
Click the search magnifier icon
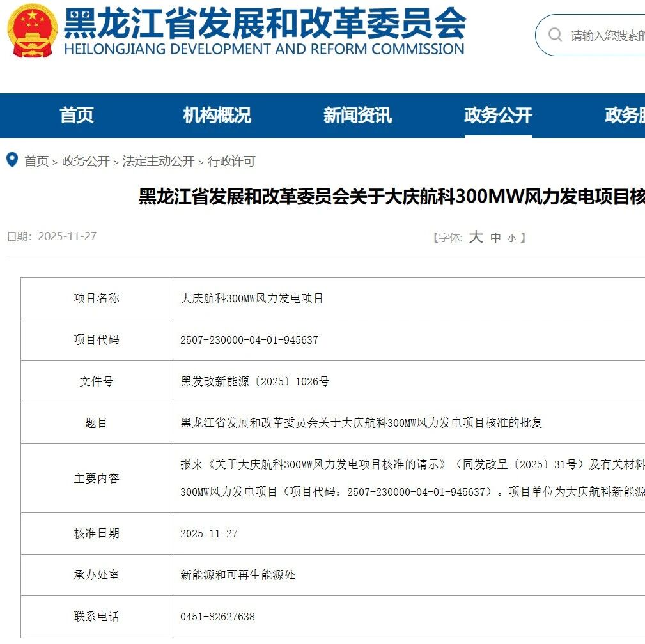[x=555, y=35]
